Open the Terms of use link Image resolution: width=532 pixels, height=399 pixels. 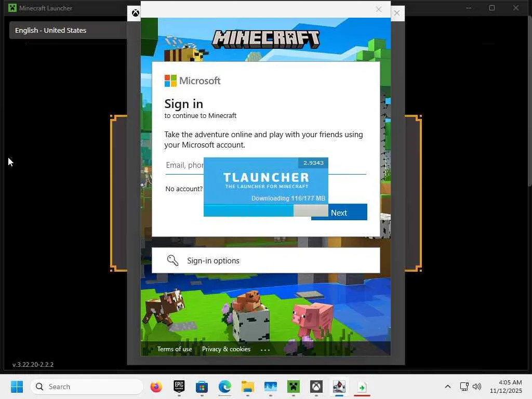175,349
